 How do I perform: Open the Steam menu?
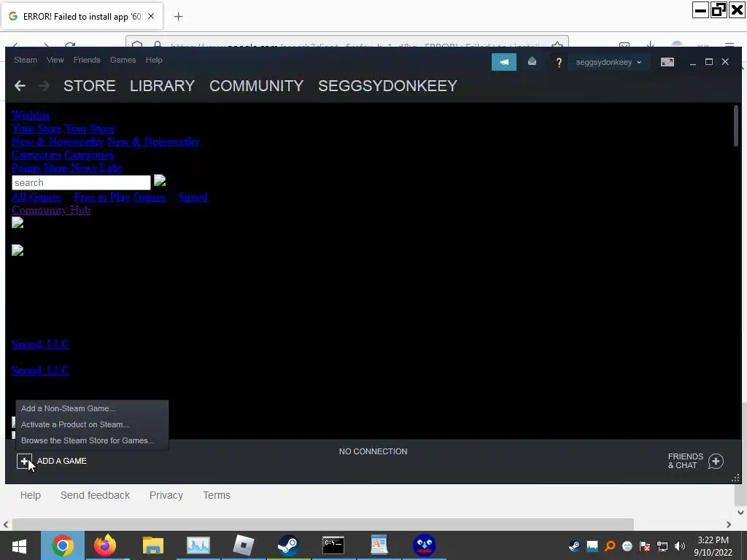[x=26, y=60]
